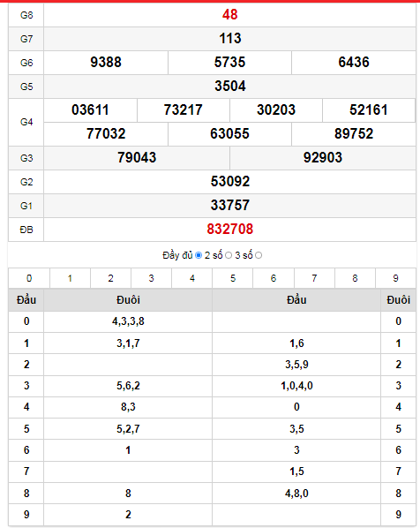420x528 pixels.
Task: Click the G8 prize number 48
Action: (x=230, y=14)
